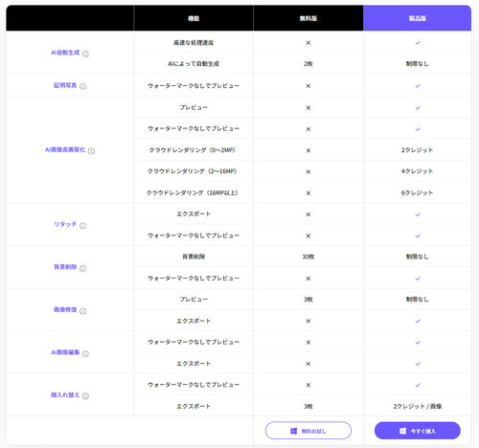Click the info icon next to リタッチ
479x448 pixels.
pos(82,226)
